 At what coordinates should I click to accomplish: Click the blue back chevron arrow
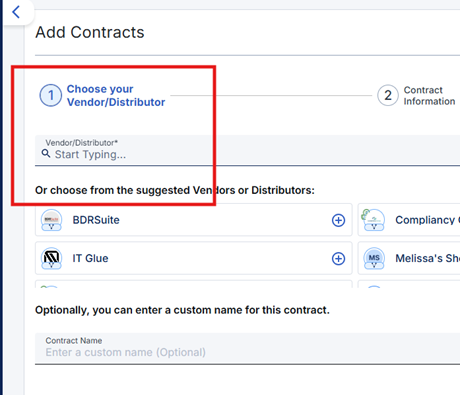click(16, 12)
